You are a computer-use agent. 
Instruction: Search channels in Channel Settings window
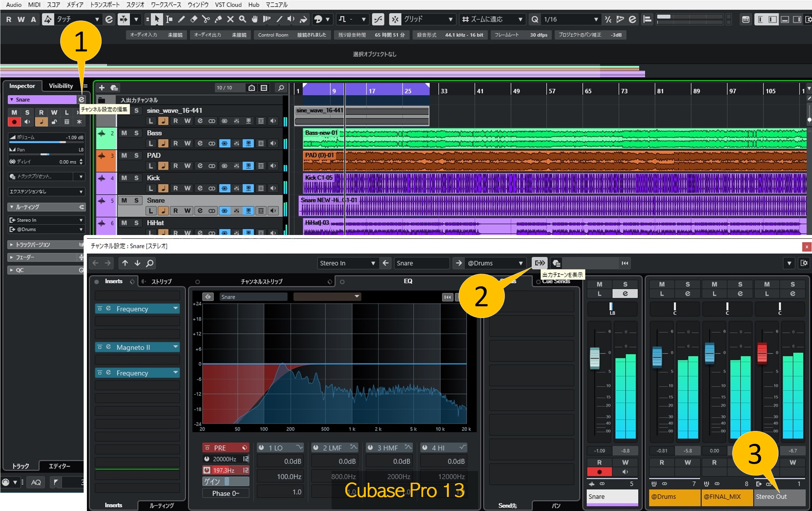(150, 263)
